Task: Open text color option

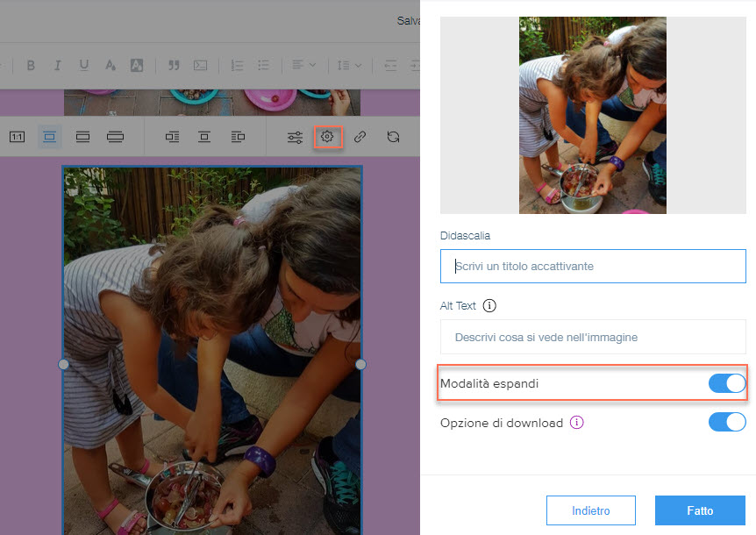Action: 111,65
